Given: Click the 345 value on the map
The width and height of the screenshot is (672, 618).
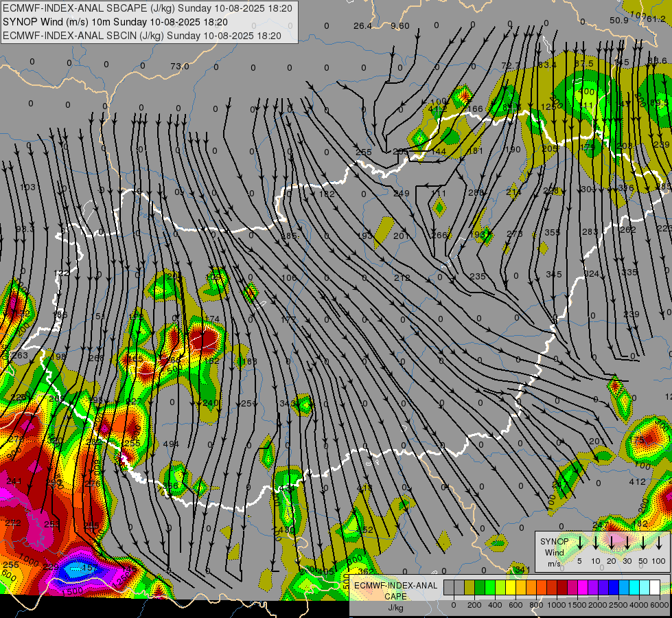Looking at the screenshot, I should [554, 274].
